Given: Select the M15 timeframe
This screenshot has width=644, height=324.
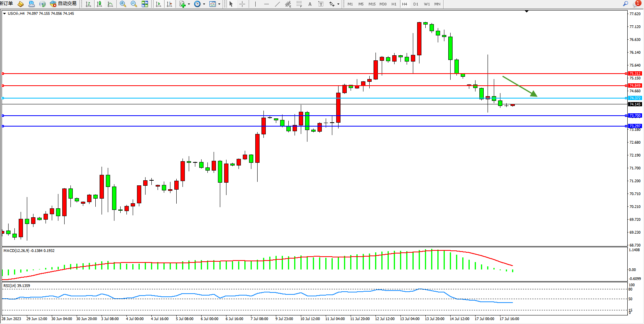Looking at the screenshot, I should [x=372, y=4].
